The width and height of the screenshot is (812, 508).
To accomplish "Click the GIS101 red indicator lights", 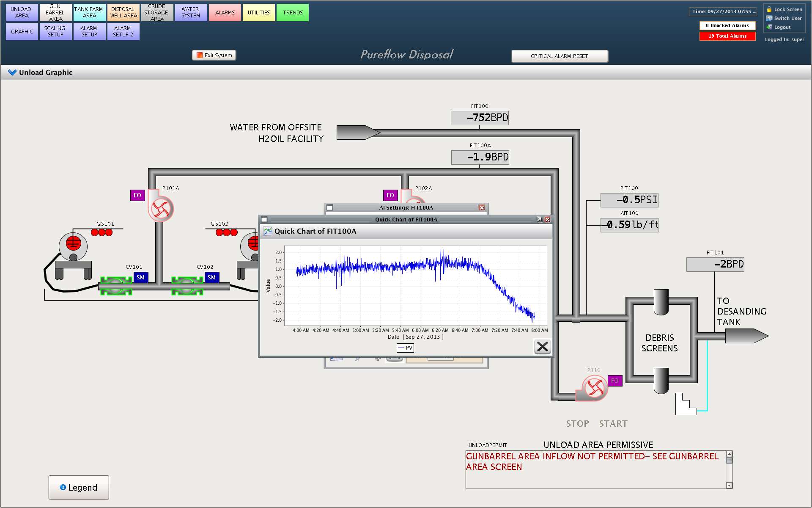I will [102, 232].
